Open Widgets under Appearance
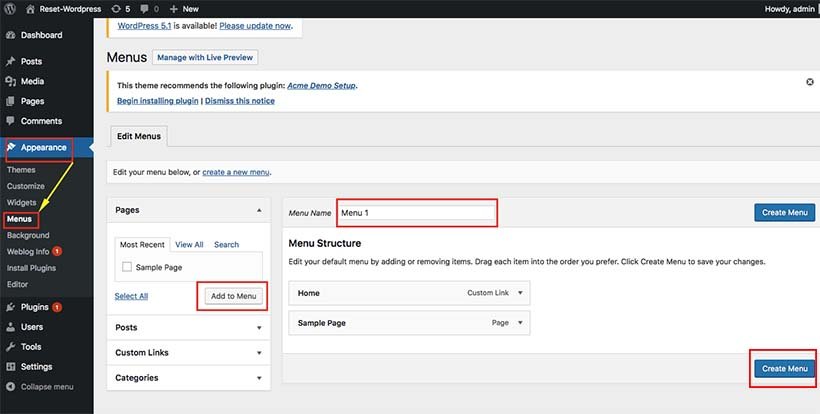Image resolution: width=820 pixels, height=414 pixels. pos(21,202)
